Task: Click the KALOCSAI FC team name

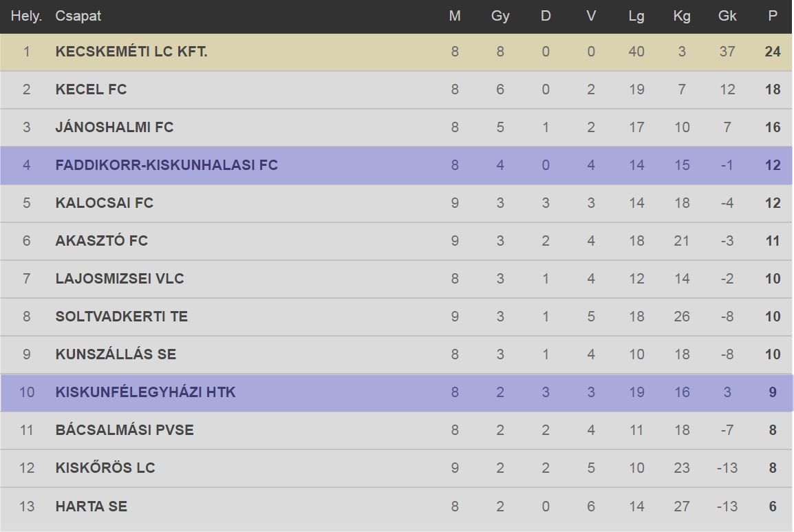Action: [104, 203]
